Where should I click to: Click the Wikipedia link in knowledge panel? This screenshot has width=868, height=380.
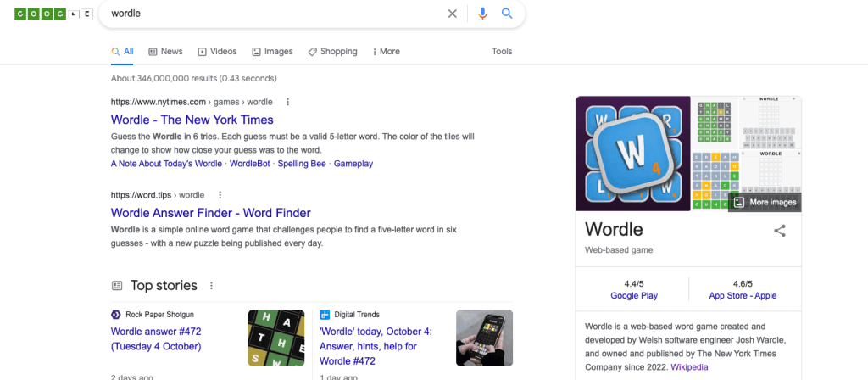tap(690, 368)
